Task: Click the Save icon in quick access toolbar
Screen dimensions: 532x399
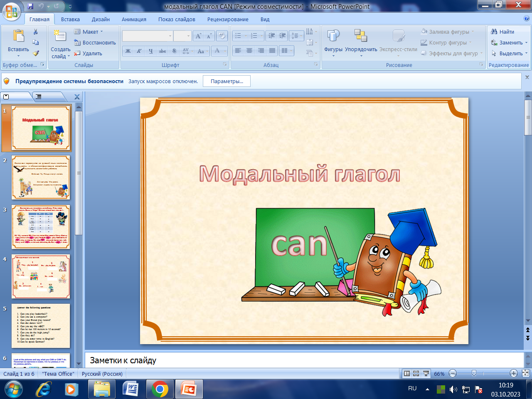Action: [x=30, y=6]
